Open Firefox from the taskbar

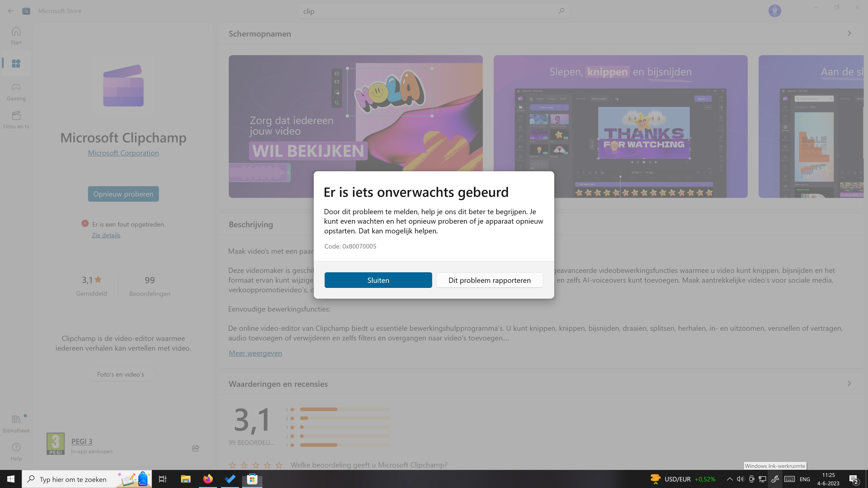tap(208, 479)
